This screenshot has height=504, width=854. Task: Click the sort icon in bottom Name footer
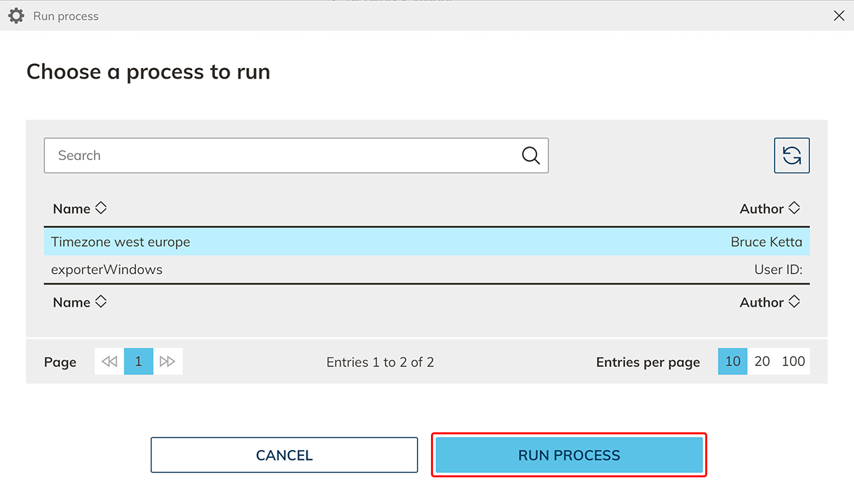click(x=101, y=301)
